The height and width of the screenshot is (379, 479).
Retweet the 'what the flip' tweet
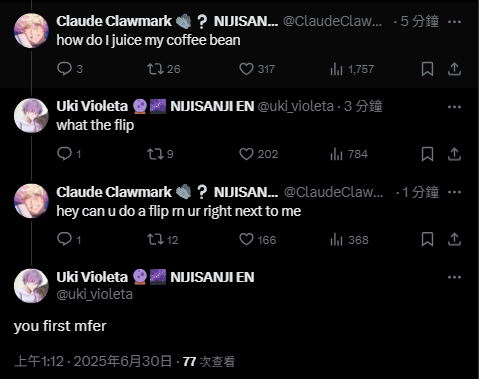tap(155, 154)
